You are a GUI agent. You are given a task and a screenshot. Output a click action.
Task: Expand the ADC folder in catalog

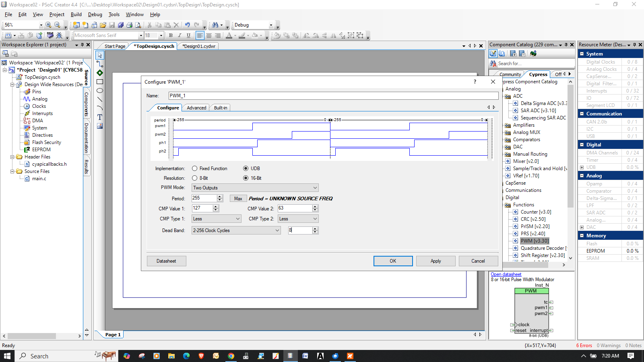[508, 97]
